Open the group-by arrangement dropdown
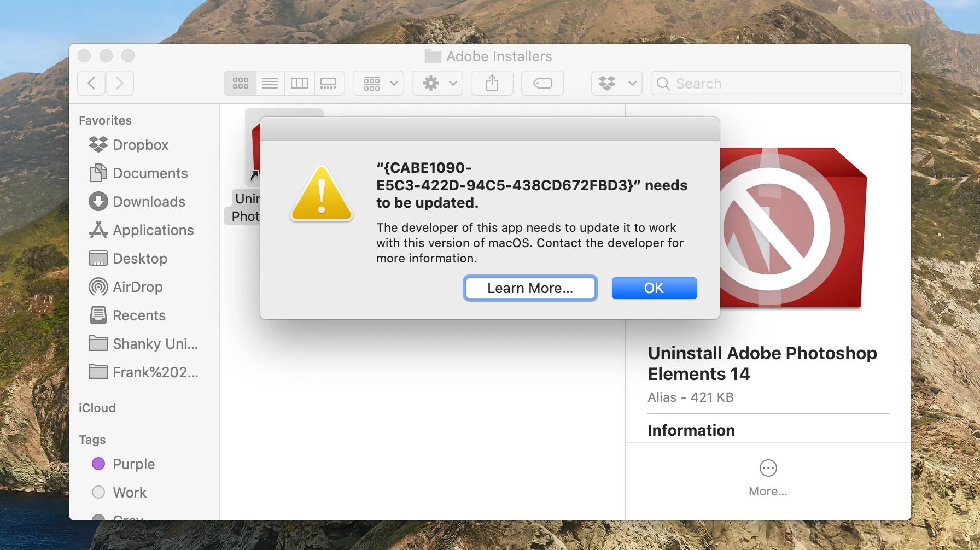Image resolution: width=980 pixels, height=550 pixels. [x=378, y=83]
